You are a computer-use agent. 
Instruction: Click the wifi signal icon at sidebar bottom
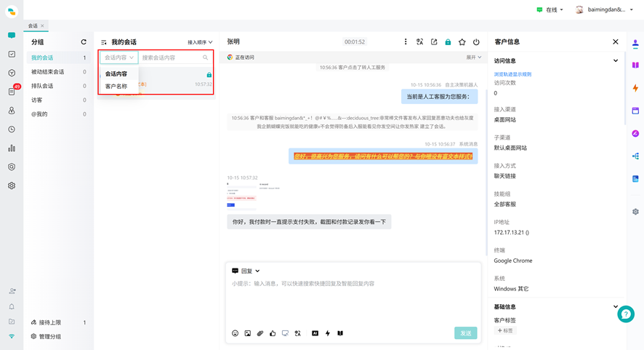(x=12, y=336)
